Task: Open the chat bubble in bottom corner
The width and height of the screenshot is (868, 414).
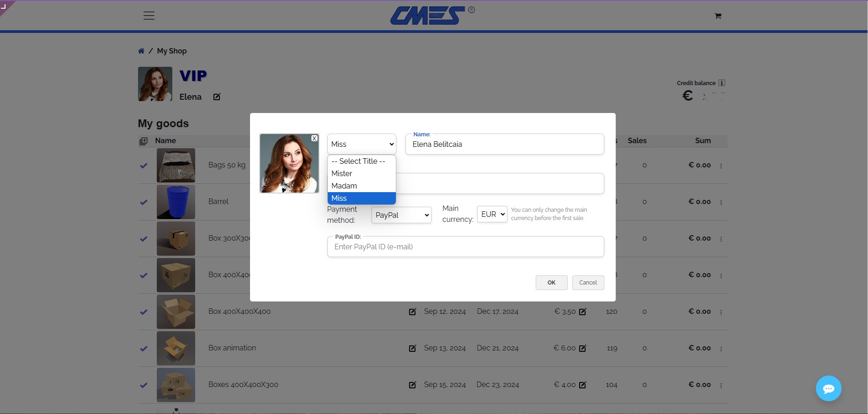Action: pyautogui.click(x=828, y=388)
